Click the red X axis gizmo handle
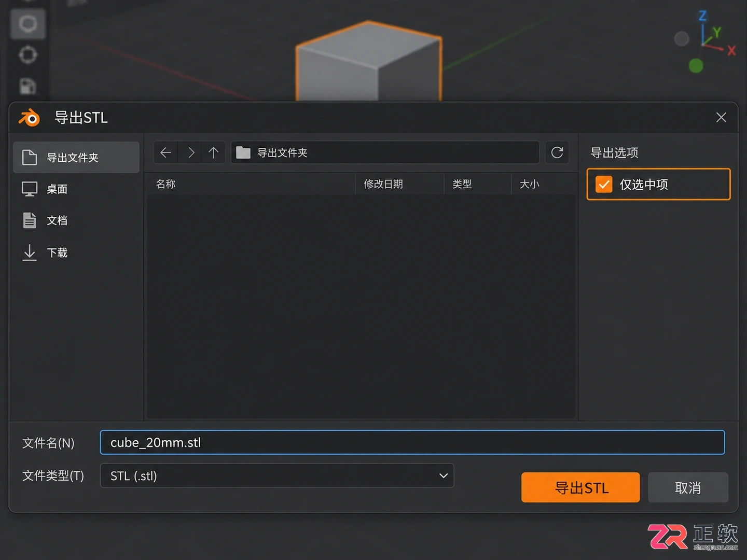The width and height of the screenshot is (747, 560). pos(731,50)
